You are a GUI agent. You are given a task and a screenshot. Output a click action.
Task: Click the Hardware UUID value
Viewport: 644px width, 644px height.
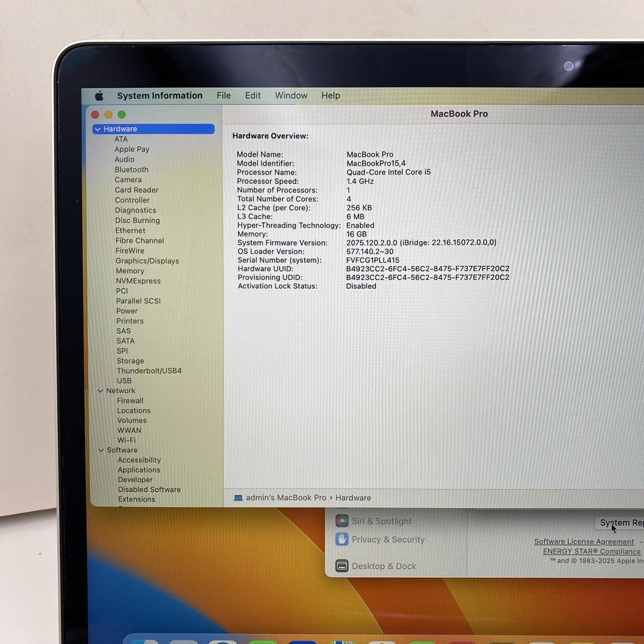click(428, 269)
